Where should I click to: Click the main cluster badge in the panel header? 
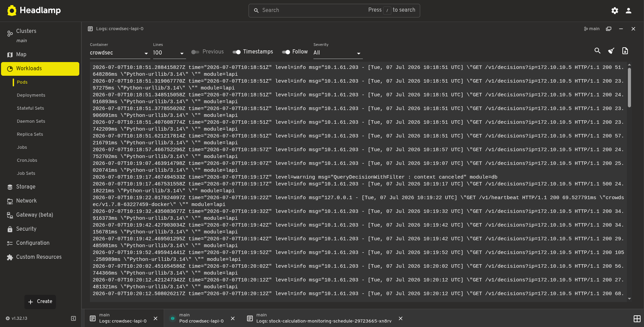(x=592, y=29)
